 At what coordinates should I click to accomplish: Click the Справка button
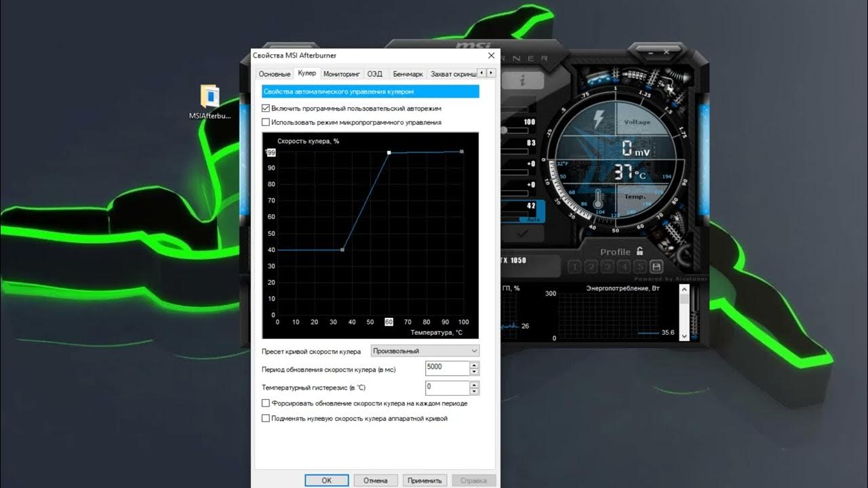[x=474, y=480]
